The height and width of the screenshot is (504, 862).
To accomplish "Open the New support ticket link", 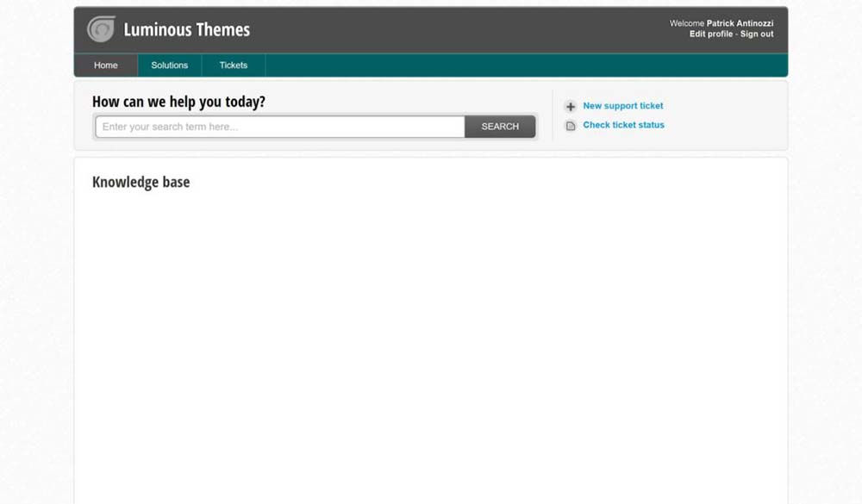I will coord(623,105).
